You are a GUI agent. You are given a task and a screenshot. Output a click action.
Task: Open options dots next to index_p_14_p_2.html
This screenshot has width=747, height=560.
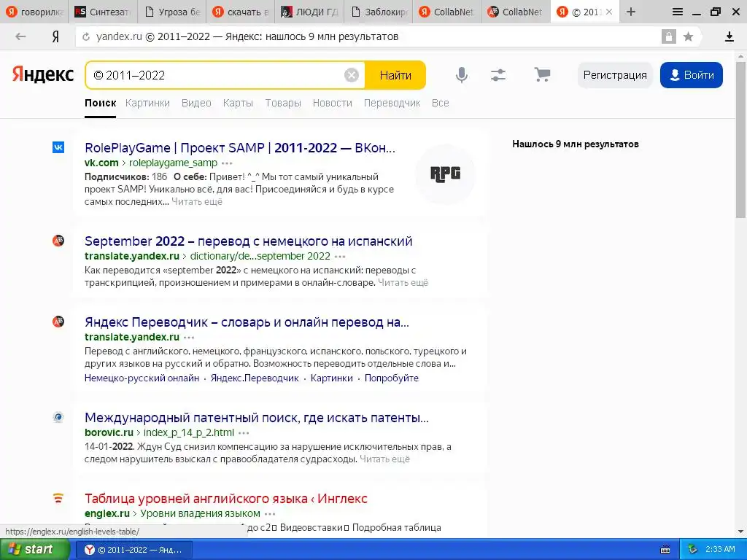pos(244,433)
